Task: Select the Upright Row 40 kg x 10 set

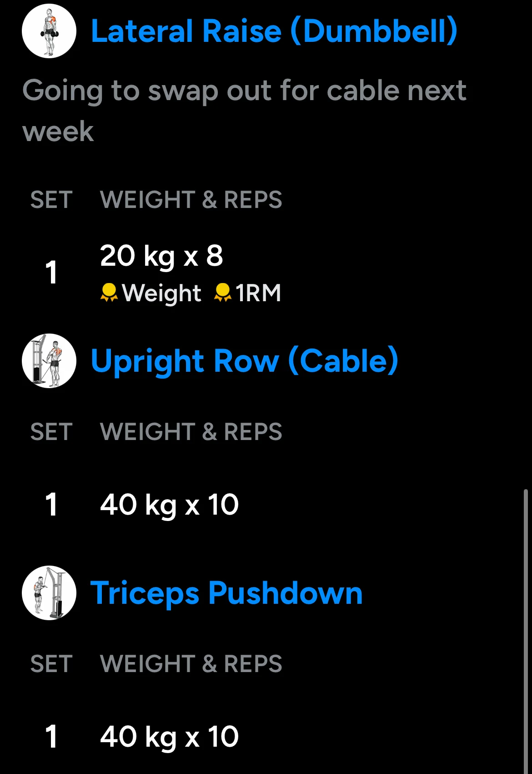Action: click(x=169, y=505)
